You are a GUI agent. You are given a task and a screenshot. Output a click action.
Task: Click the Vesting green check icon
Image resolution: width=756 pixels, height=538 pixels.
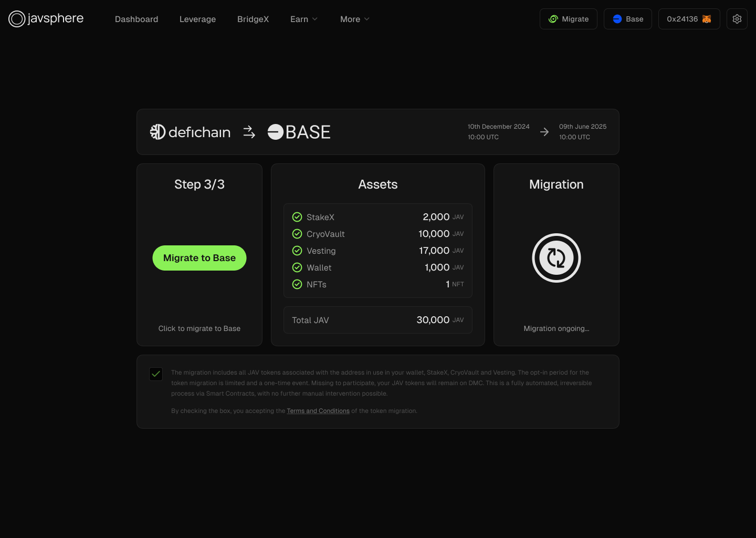(297, 251)
